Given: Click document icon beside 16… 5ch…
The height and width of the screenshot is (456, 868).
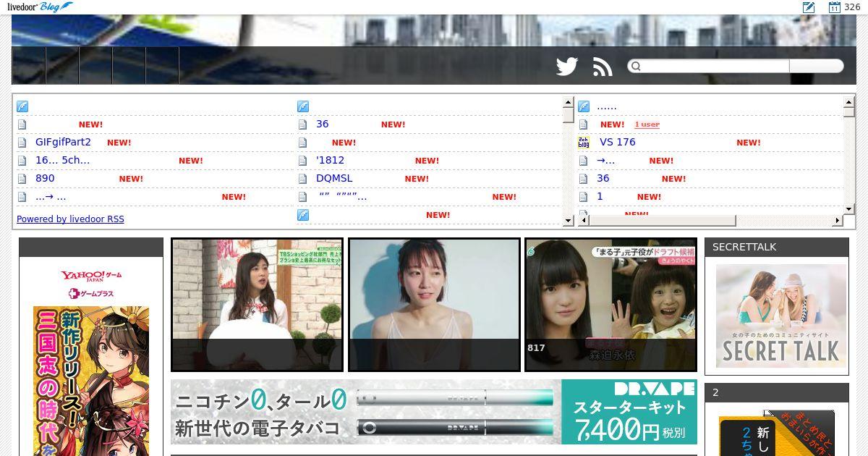Looking at the screenshot, I should click(22, 161).
